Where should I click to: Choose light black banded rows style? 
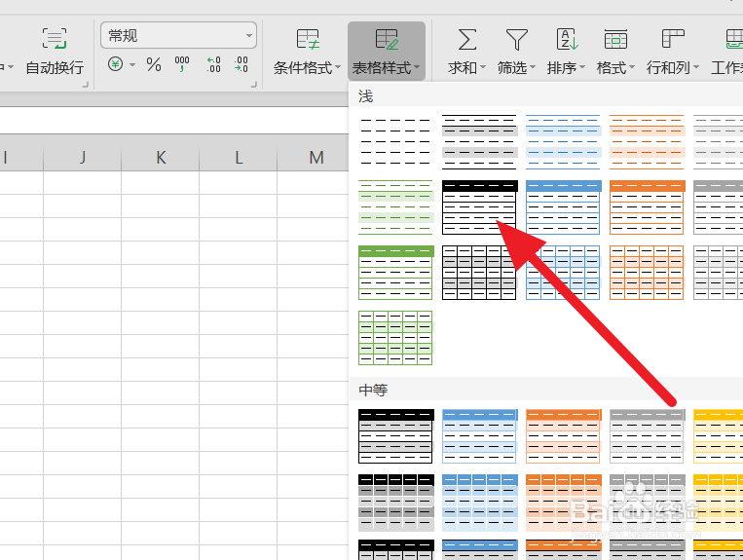(x=479, y=141)
